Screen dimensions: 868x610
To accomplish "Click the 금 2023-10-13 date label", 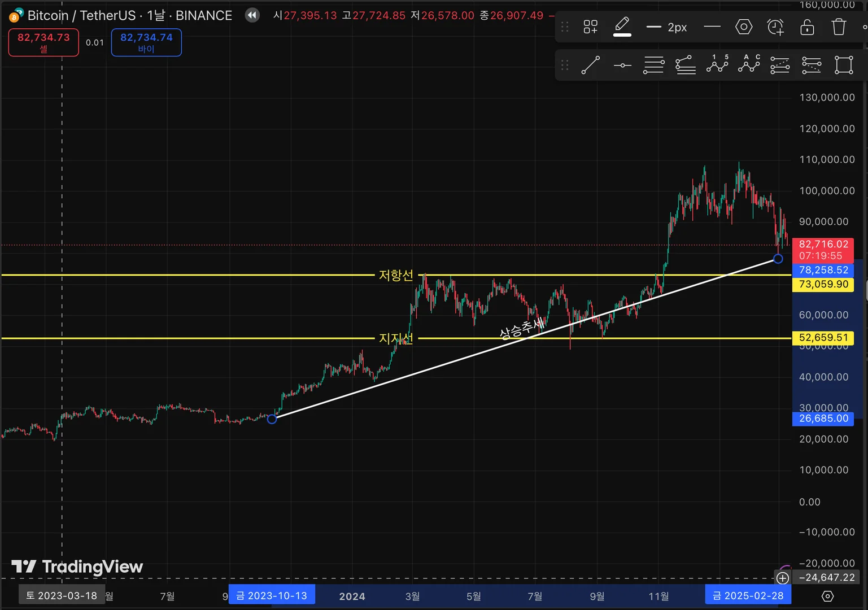I will (x=272, y=596).
